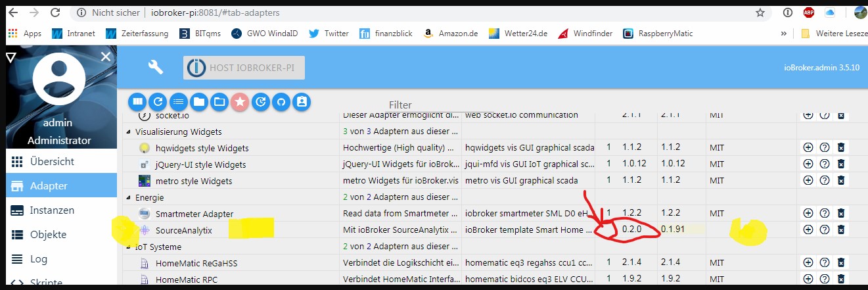The image size is (868, 290).
Task: Toggle the red star favorites filter button
Action: [240, 102]
